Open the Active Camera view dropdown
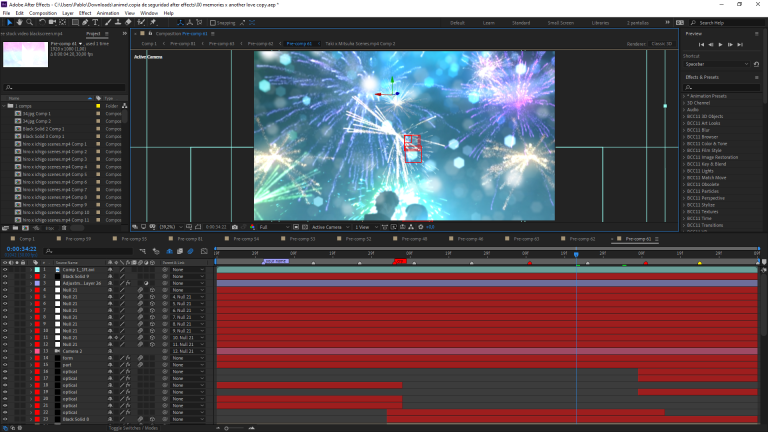The image size is (768, 432). (x=330, y=227)
